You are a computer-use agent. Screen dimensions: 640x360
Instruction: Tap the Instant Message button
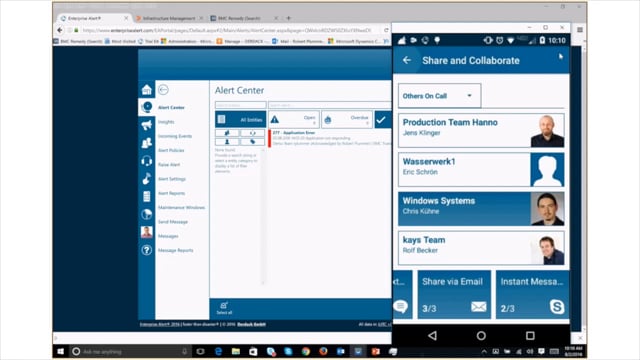[x=532, y=294]
